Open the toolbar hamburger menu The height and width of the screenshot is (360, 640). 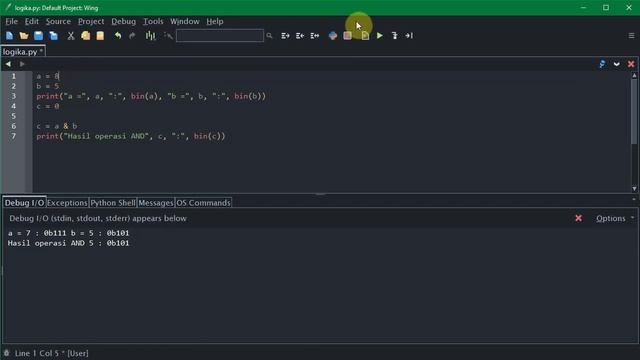click(x=631, y=36)
